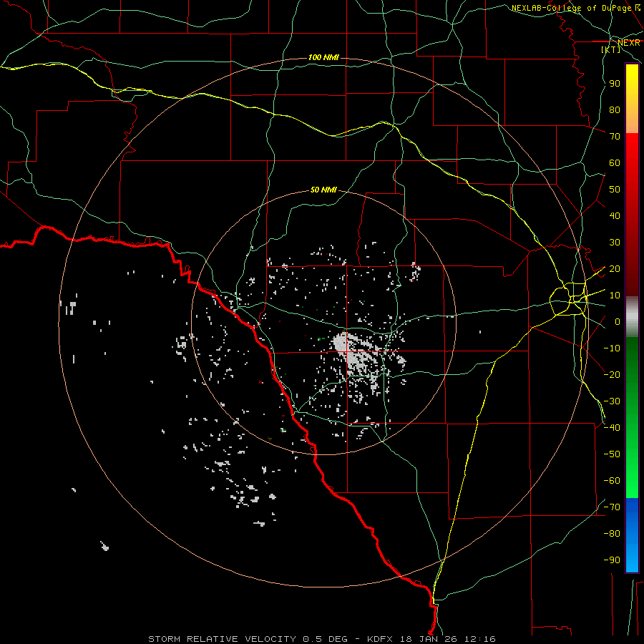
Task: Click the -10 knot label on the velocity scale
Action: pyautogui.click(x=612, y=348)
